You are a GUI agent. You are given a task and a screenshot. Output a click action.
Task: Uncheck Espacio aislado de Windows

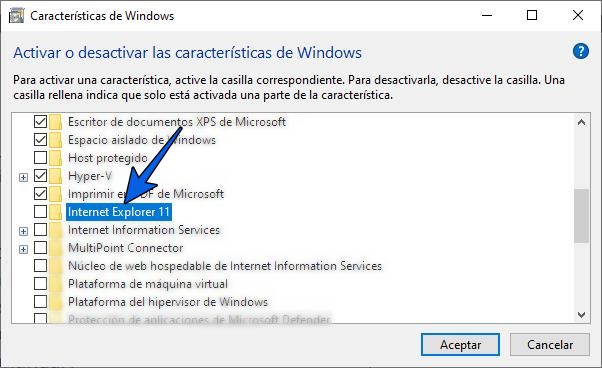40,139
